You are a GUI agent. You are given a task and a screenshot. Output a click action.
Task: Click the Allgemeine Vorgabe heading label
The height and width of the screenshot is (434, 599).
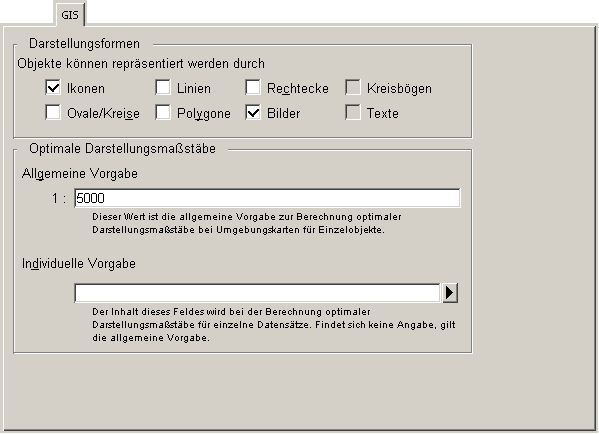(x=79, y=174)
